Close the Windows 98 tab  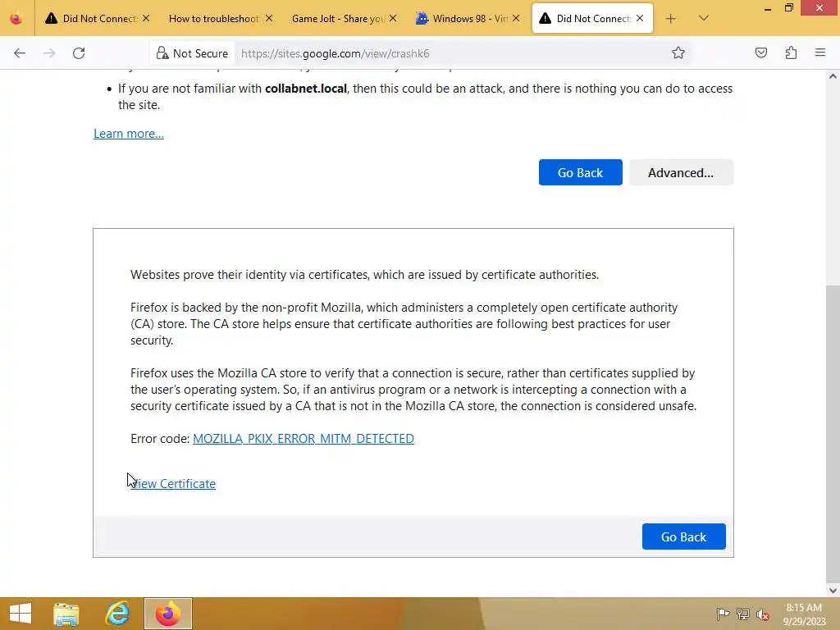(x=516, y=19)
